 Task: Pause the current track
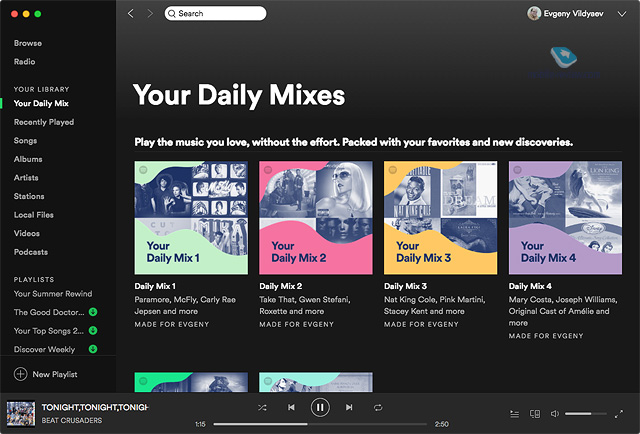coord(320,407)
